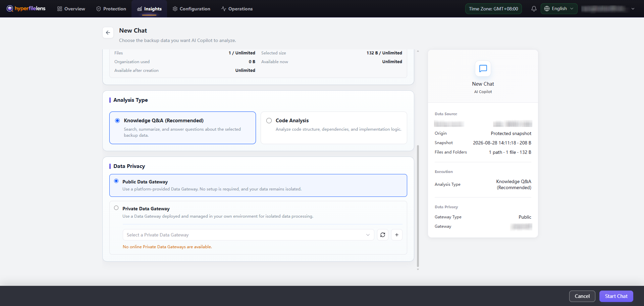Click the scroll-down arrow of the form

418,269
